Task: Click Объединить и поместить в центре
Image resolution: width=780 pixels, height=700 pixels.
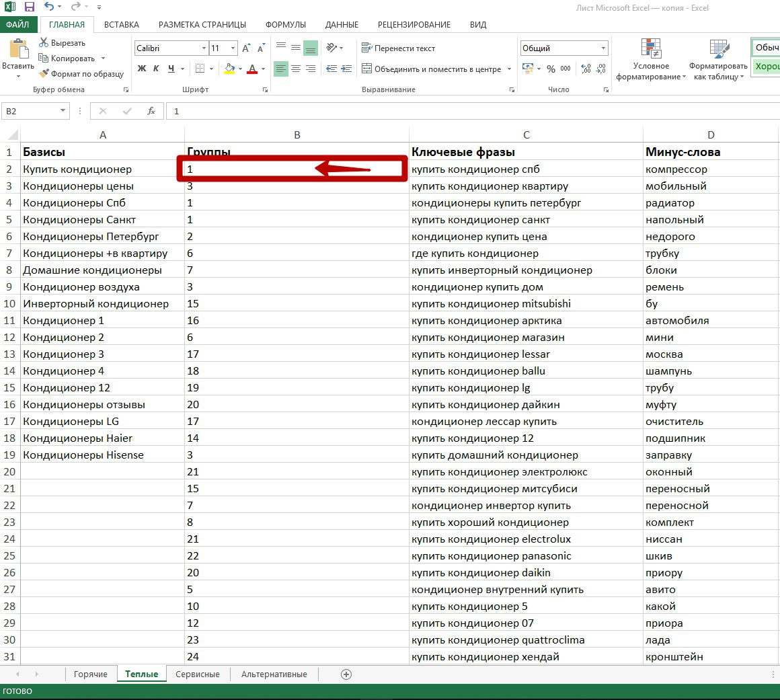Action: pos(431,69)
